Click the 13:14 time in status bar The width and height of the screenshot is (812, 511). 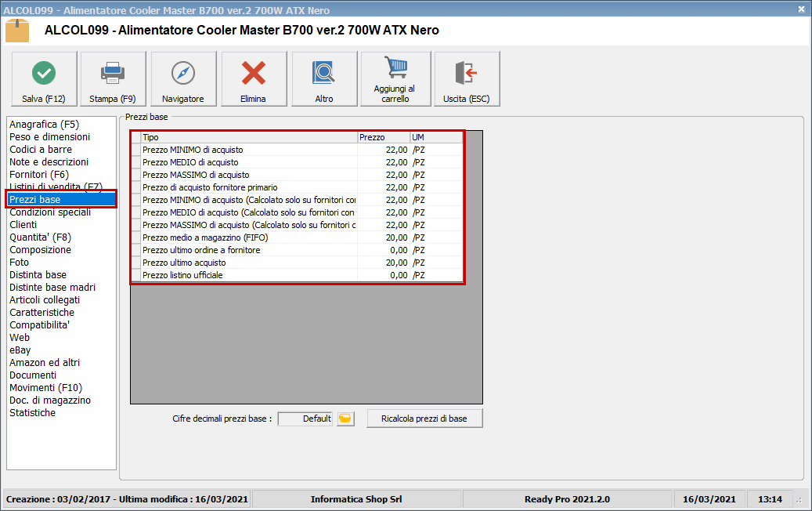pos(770,499)
